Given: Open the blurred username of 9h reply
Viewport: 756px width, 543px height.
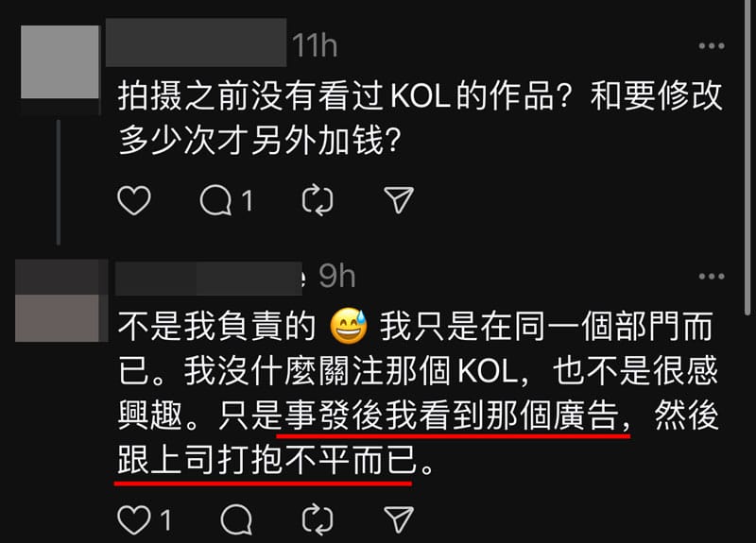Looking at the screenshot, I should [209, 279].
